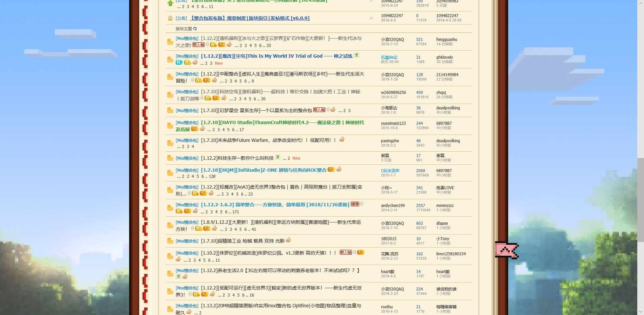This screenshot has width=644, height=315.
Task: Dismiss the 规章制度 announcement with its × button
Action: click(x=371, y=18)
